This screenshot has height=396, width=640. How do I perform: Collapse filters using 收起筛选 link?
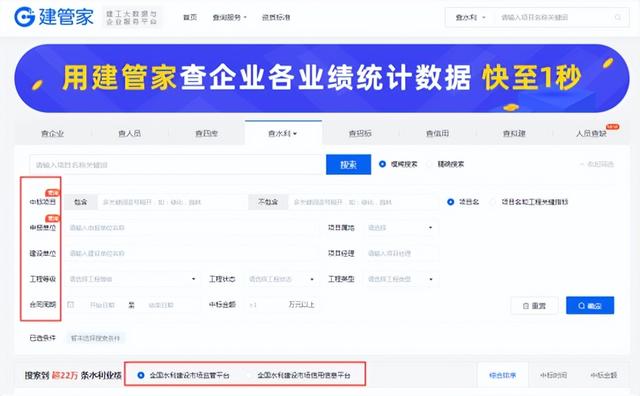pyautogui.click(x=597, y=164)
